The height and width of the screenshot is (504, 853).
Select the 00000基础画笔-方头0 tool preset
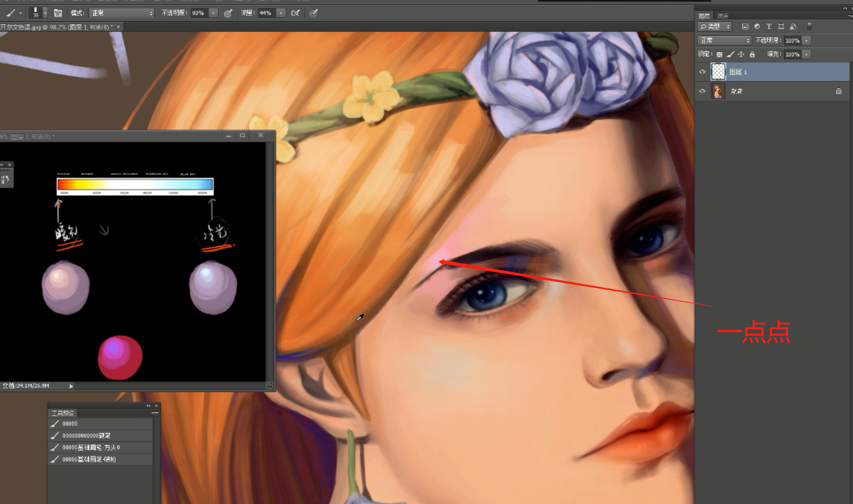(x=91, y=447)
